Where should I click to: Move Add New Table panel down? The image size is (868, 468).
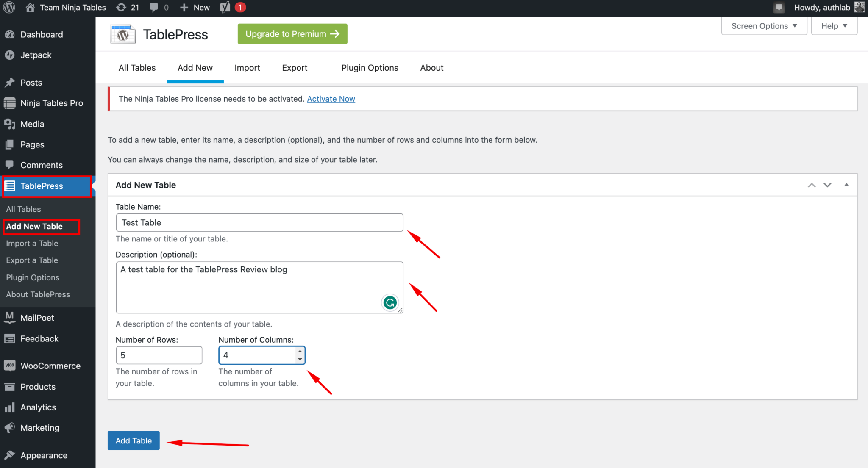827,185
